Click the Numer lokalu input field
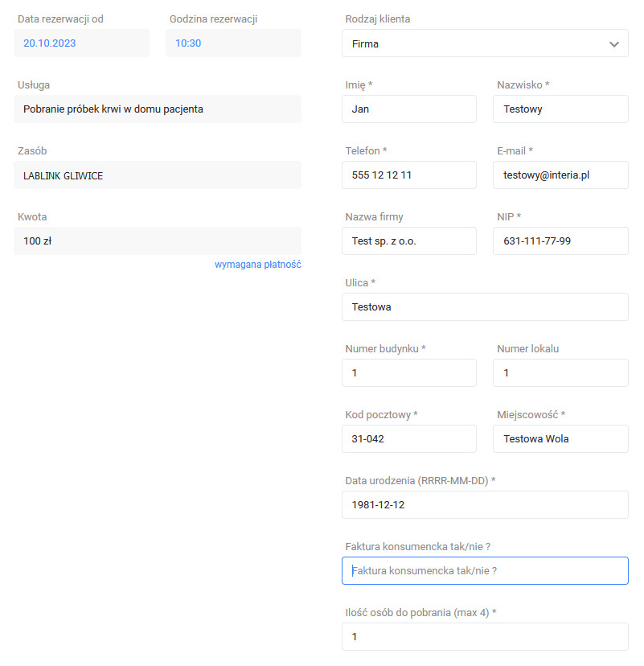Viewport: 644px width, 666px height. point(560,373)
